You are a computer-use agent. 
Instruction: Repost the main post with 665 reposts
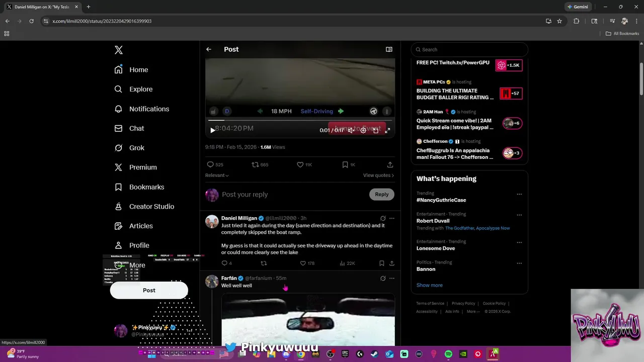tap(260, 164)
